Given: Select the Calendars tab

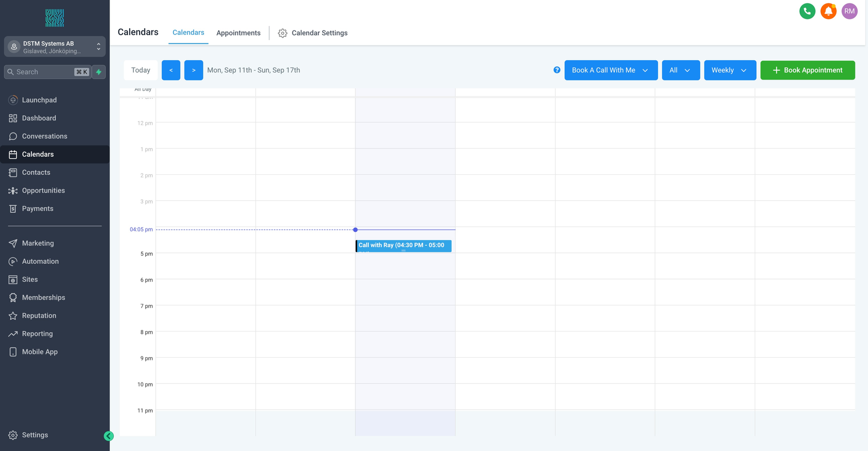Looking at the screenshot, I should coord(188,33).
